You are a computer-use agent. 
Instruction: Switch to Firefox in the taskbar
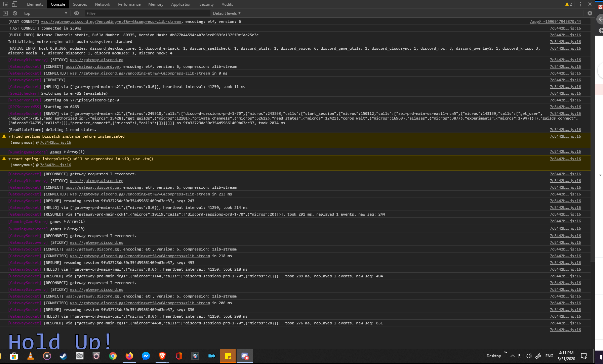tap(129, 356)
